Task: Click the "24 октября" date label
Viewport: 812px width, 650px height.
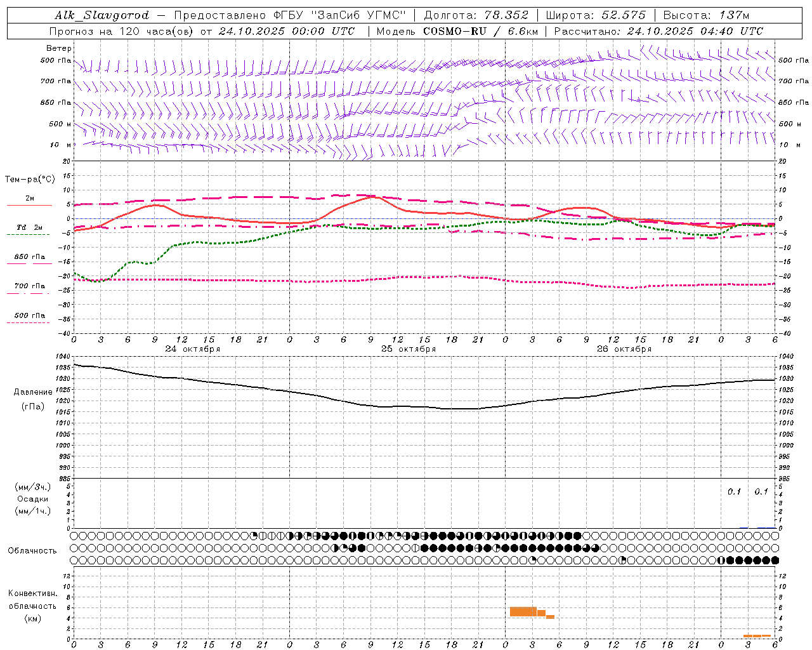Action: [193, 349]
